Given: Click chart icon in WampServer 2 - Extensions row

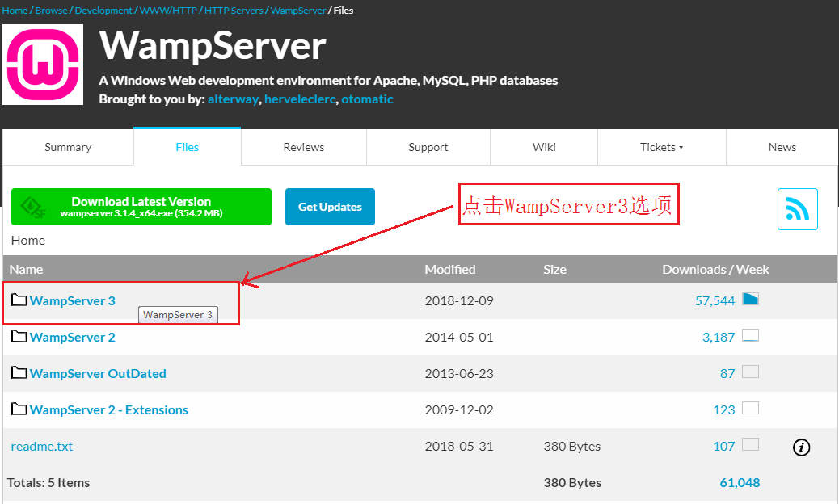Looking at the screenshot, I should pyautogui.click(x=750, y=408).
